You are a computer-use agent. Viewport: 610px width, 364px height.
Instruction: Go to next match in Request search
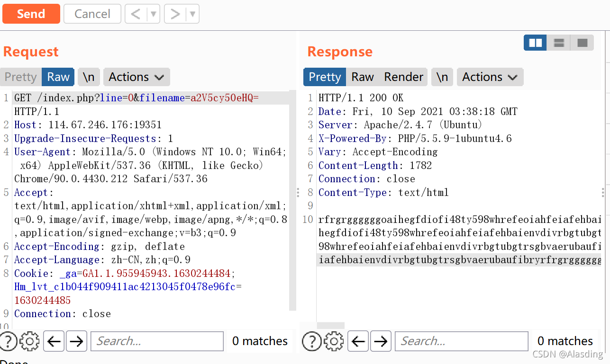coord(76,341)
